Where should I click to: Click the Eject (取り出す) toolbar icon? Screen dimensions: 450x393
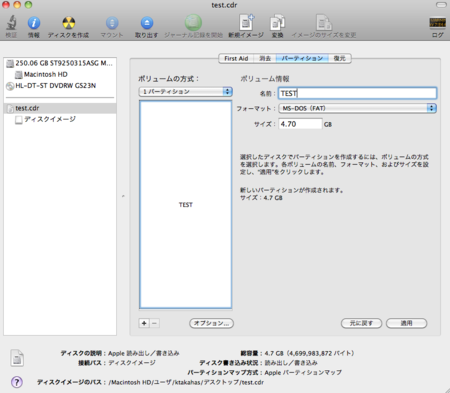pyautogui.click(x=147, y=23)
